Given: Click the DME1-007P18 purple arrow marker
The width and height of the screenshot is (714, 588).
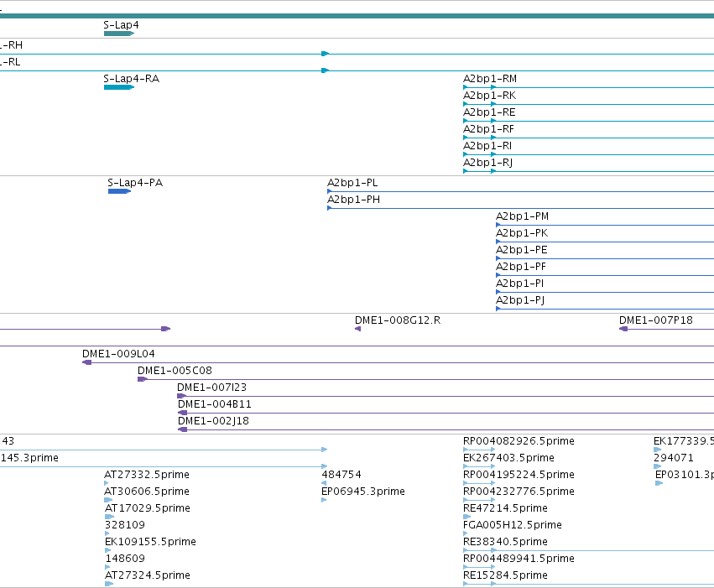Looking at the screenshot, I should 623,329.
